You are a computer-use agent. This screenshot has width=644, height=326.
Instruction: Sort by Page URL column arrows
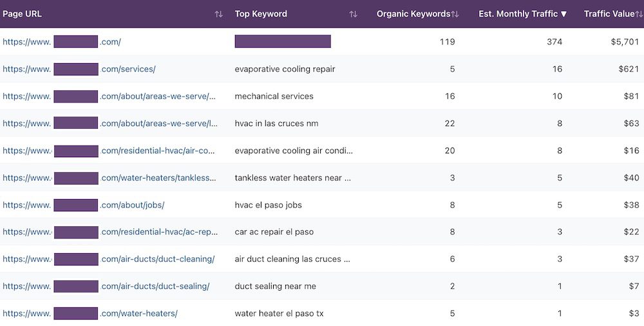click(x=219, y=14)
